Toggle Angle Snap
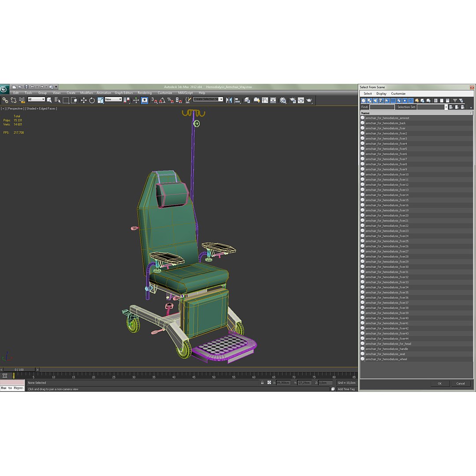Screen dimensions: 476x476 [x=162, y=100]
